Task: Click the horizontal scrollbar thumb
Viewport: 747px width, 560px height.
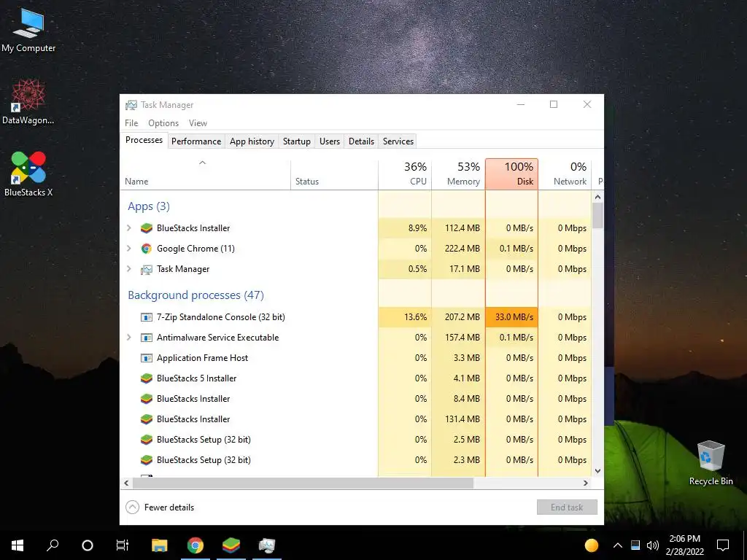Action: pyautogui.click(x=303, y=483)
